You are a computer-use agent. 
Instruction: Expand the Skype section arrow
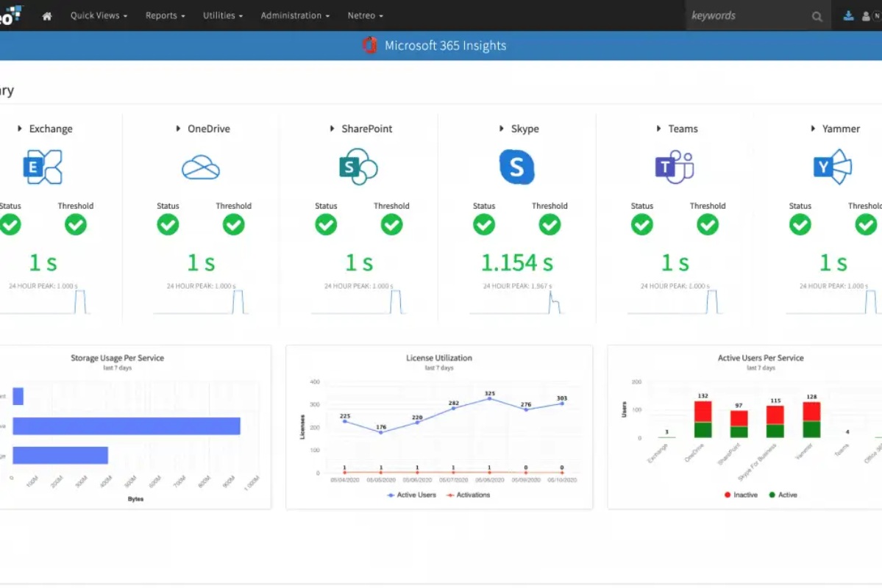coord(501,129)
